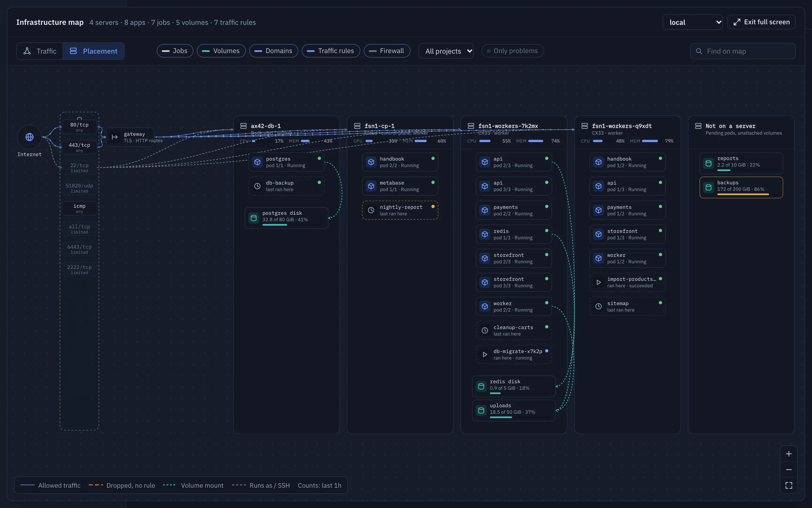This screenshot has height=508, width=812.
Task: Switch to the Traffic view tab
Action: (40, 51)
